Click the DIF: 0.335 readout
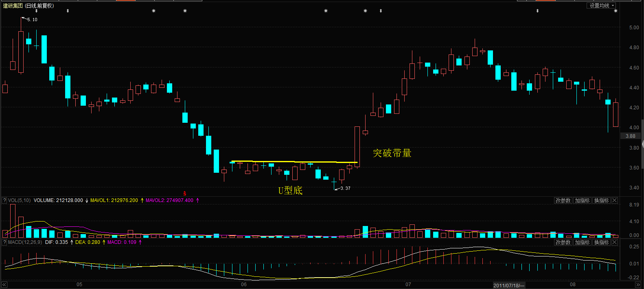This screenshot has width=644, height=289. pos(57,242)
